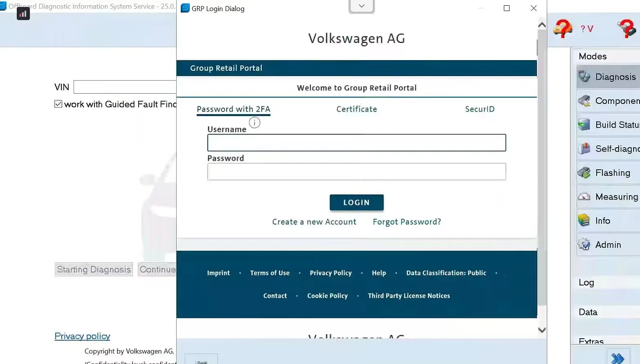640x364 pixels.
Task: Open Cookie Policy footer link
Action: (328, 296)
